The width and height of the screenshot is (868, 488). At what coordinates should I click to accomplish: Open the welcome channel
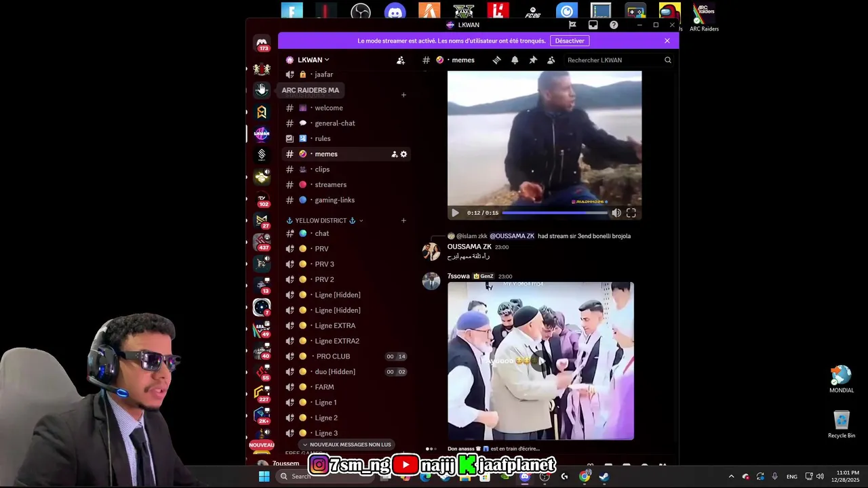pos(344,108)
